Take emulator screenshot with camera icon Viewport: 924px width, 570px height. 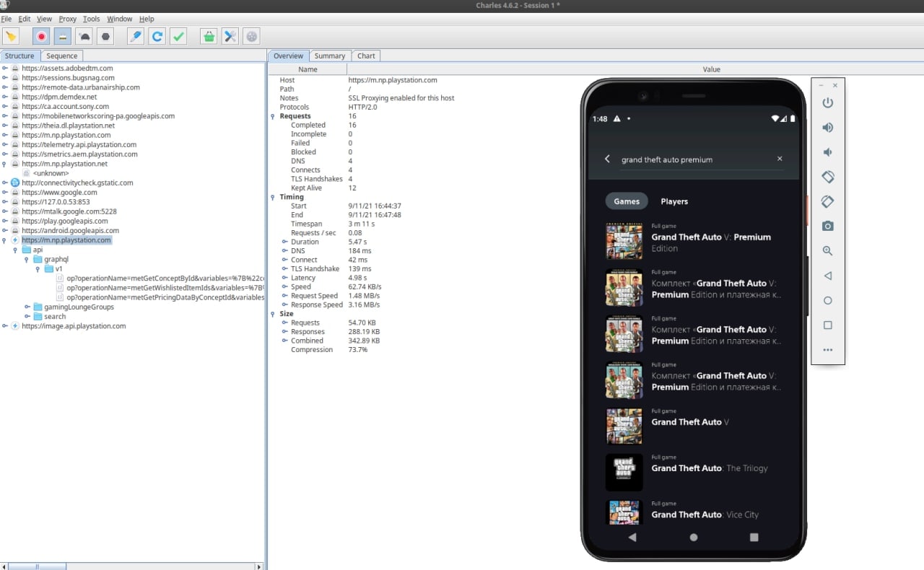828,226
